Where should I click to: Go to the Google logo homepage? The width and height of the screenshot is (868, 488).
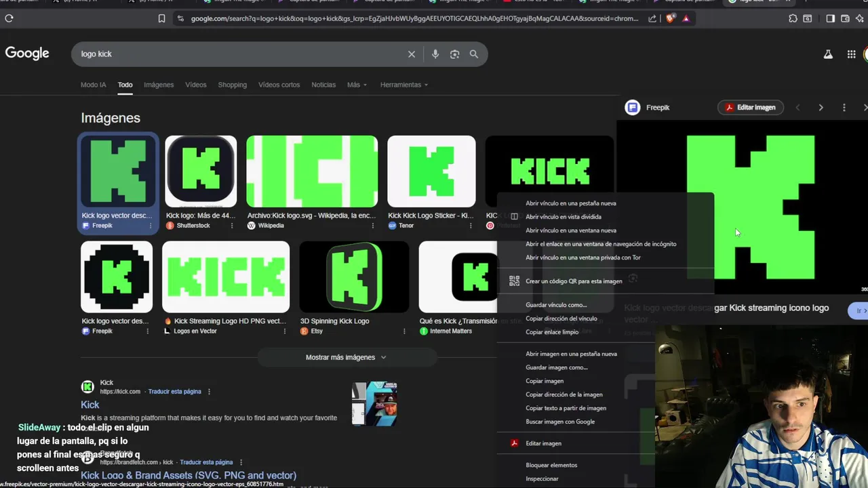click(x=27, y=54)
